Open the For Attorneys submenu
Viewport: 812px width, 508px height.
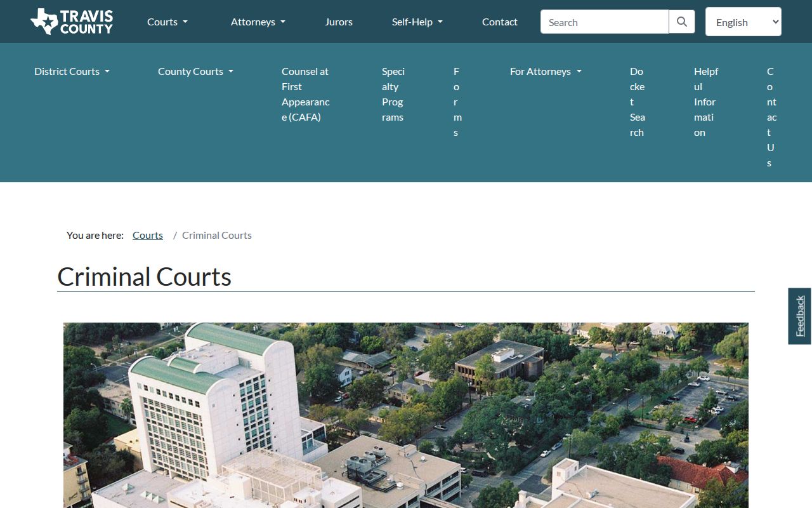(546, 71)
